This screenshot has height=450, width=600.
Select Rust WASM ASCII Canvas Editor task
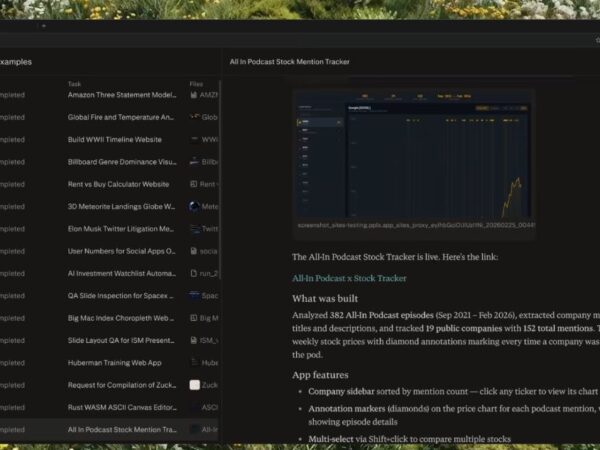122,408
